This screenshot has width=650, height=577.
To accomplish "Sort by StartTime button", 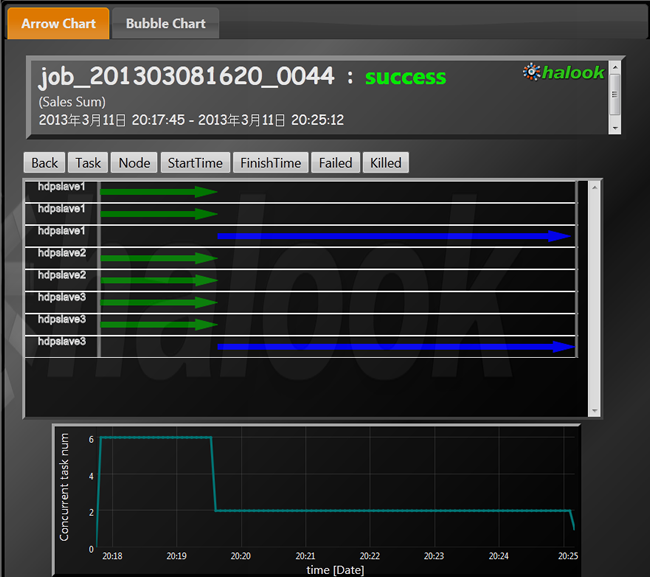I will (195, 162).
